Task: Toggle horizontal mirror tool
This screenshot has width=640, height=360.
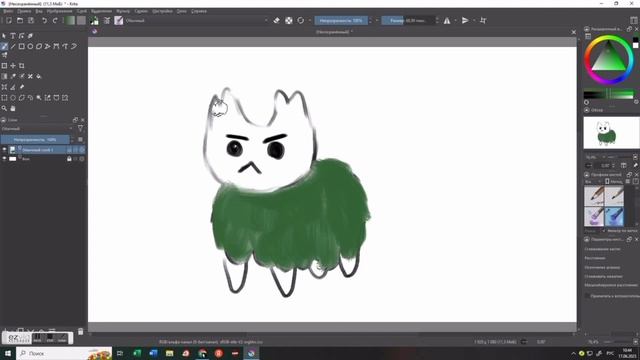Action: pos(447,20)
